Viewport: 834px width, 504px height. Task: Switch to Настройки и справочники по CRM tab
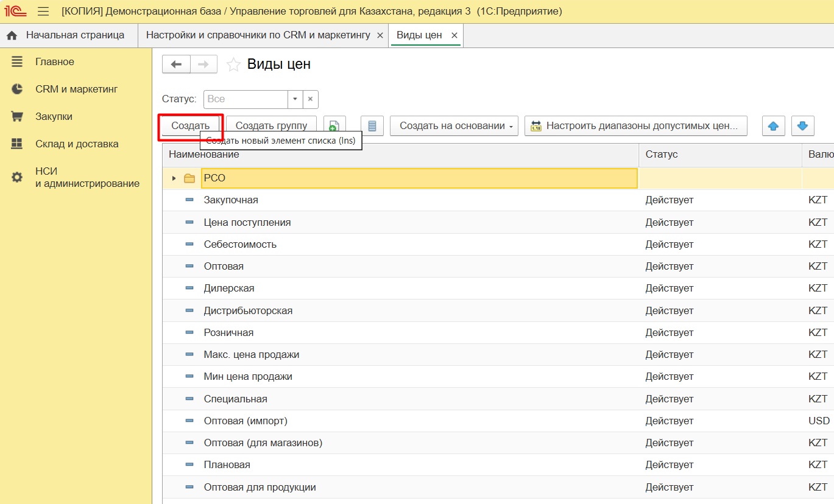click(x=258, y=35)
